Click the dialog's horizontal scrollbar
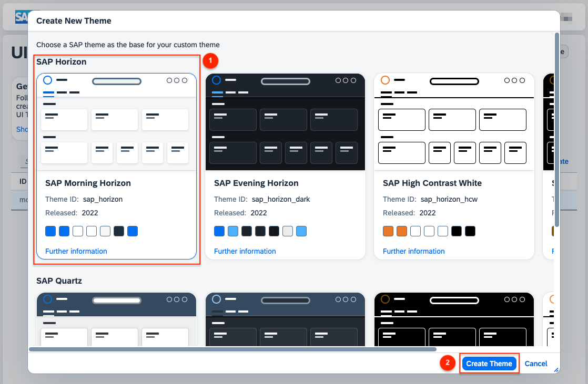 click(232, 349)
